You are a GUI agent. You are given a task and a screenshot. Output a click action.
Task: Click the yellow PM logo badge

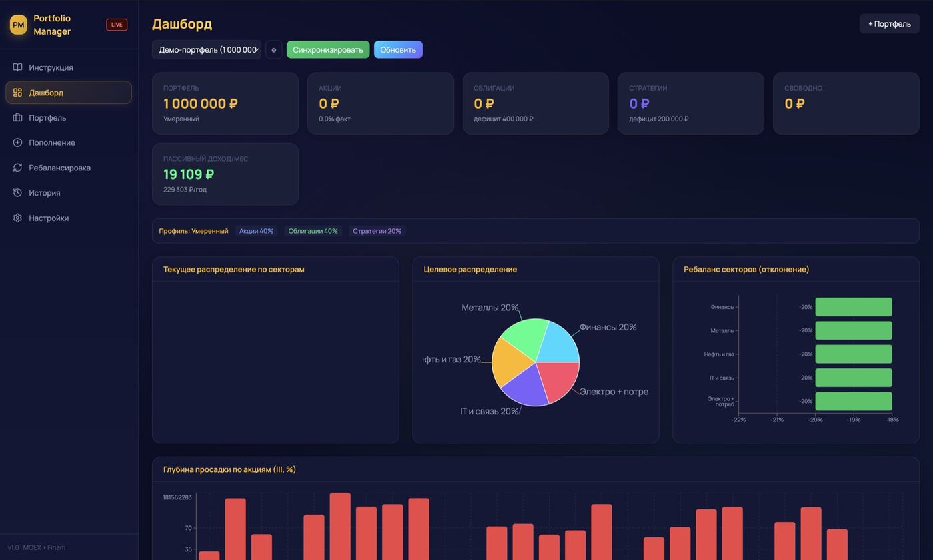point(19,25)
